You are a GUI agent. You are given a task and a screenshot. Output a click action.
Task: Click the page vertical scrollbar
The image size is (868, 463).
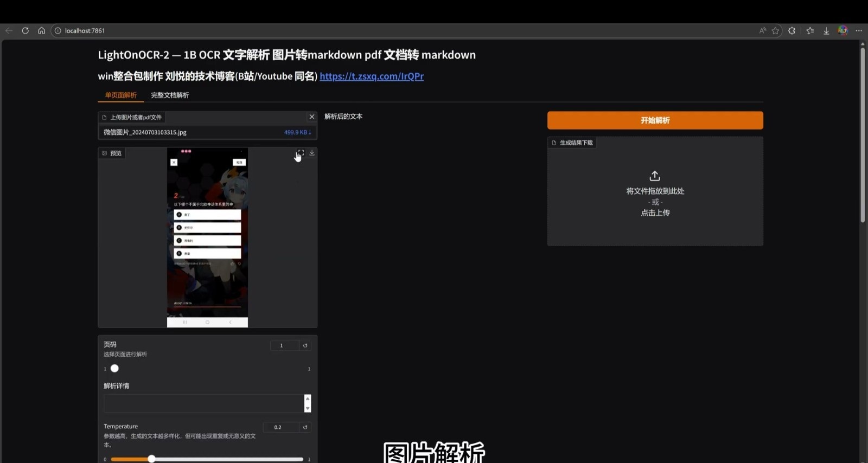coord(863,136)
